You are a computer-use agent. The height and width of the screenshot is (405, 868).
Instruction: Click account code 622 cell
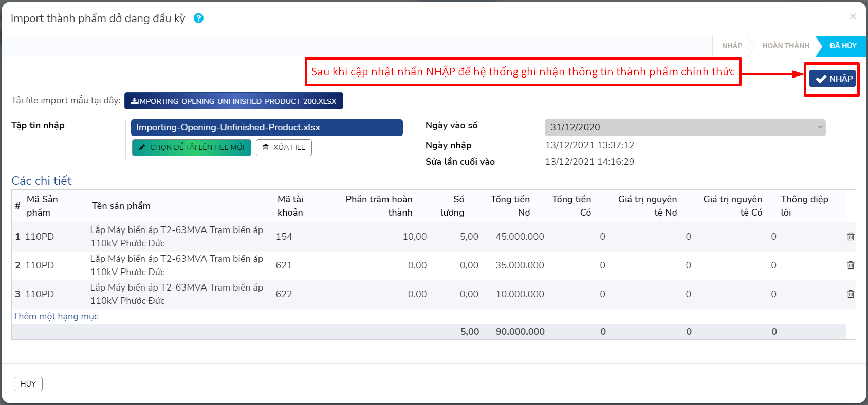point(284,294)
